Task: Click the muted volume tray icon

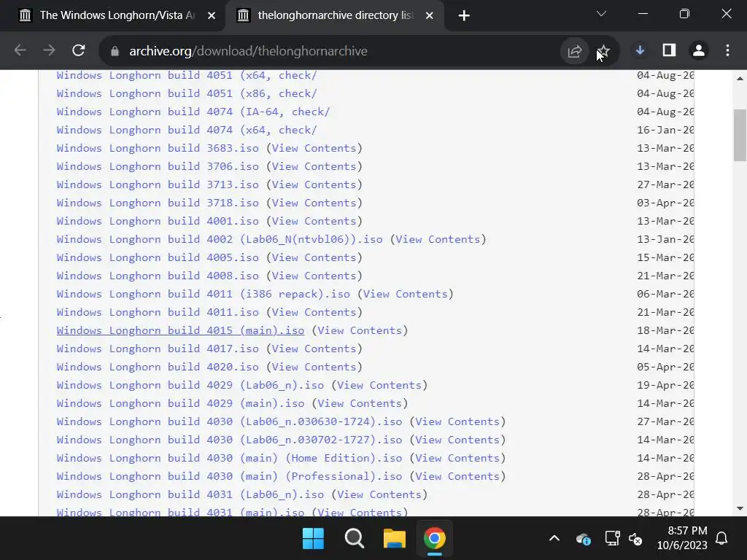Action: [x=635, y=539]
